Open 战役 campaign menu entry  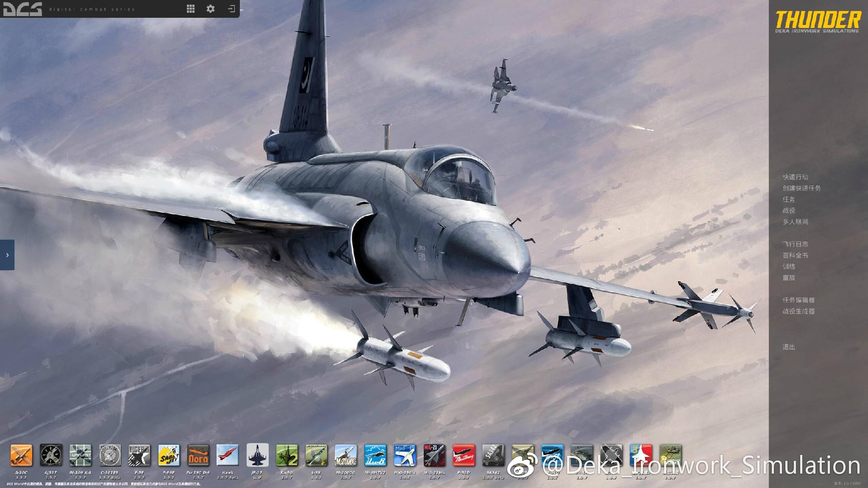[789, 211]
